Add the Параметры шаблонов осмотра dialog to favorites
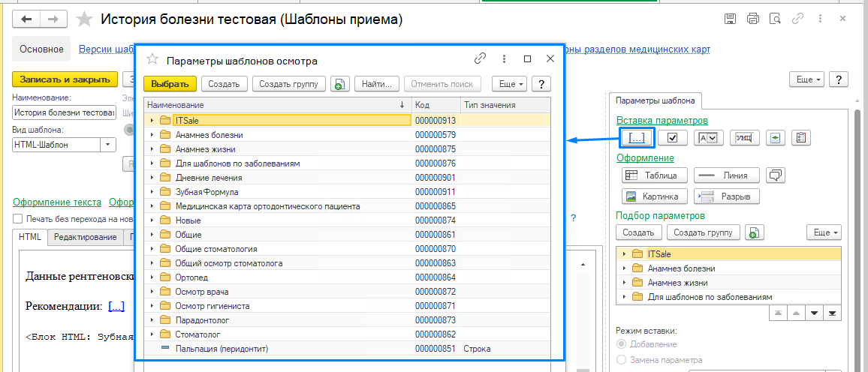This screenshot has height=372, width=868. [x=152, y=60]
